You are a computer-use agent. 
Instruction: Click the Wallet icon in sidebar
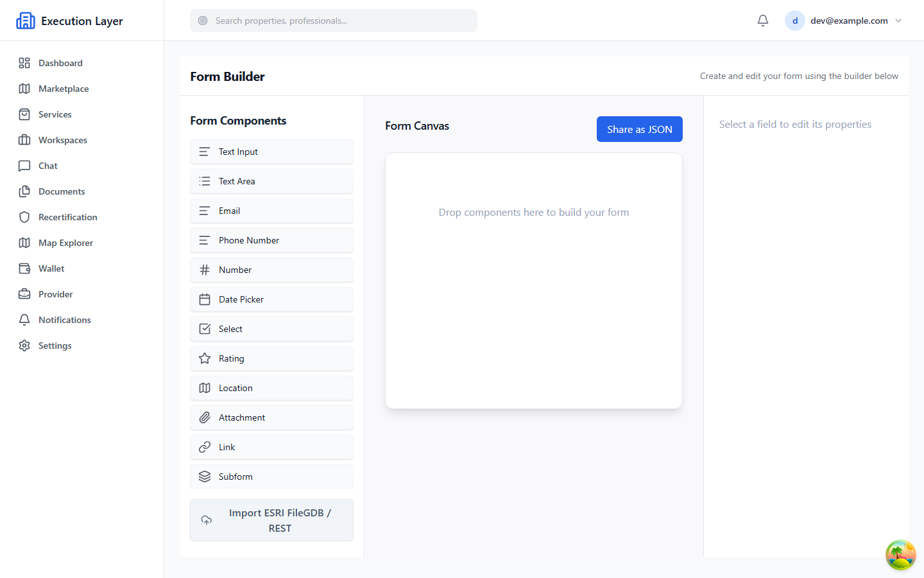click(x=24, y=268)
